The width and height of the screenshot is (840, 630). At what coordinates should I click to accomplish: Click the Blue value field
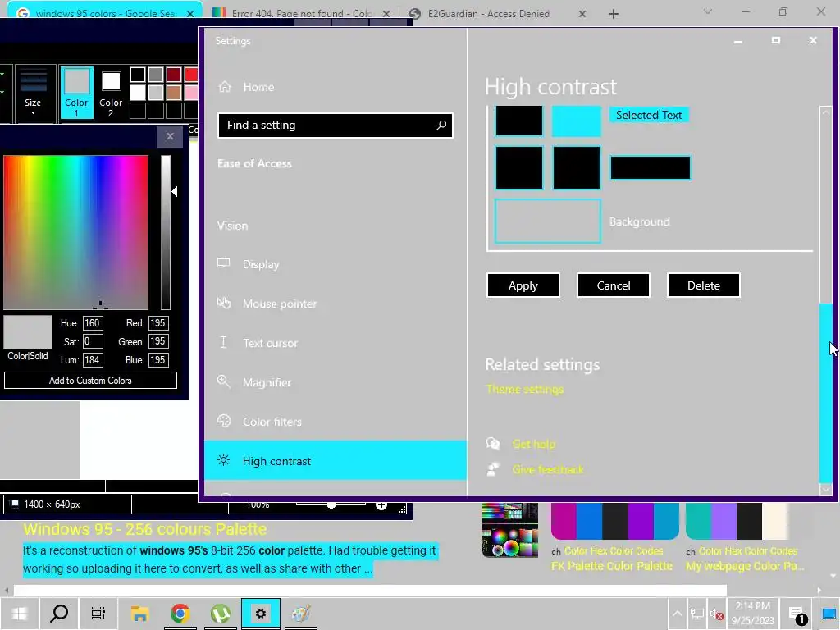point(158,360)
